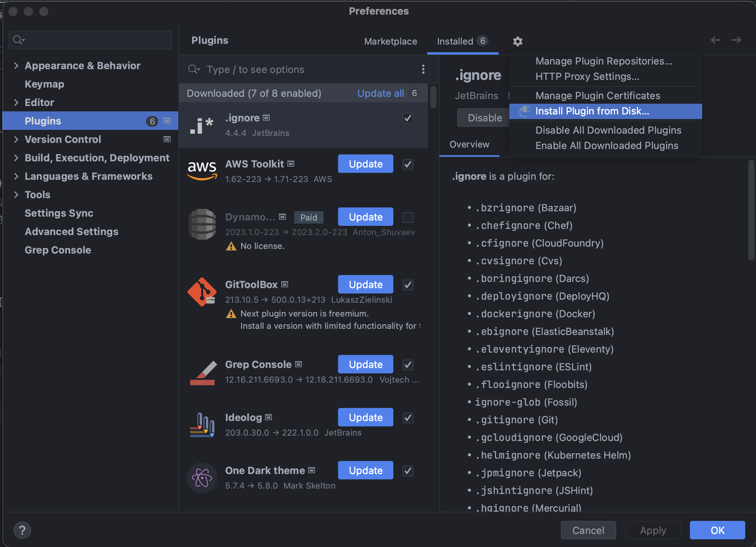Expand the Languages & Frameworks tree node
The image size is (756, 547).
(16, 176)
